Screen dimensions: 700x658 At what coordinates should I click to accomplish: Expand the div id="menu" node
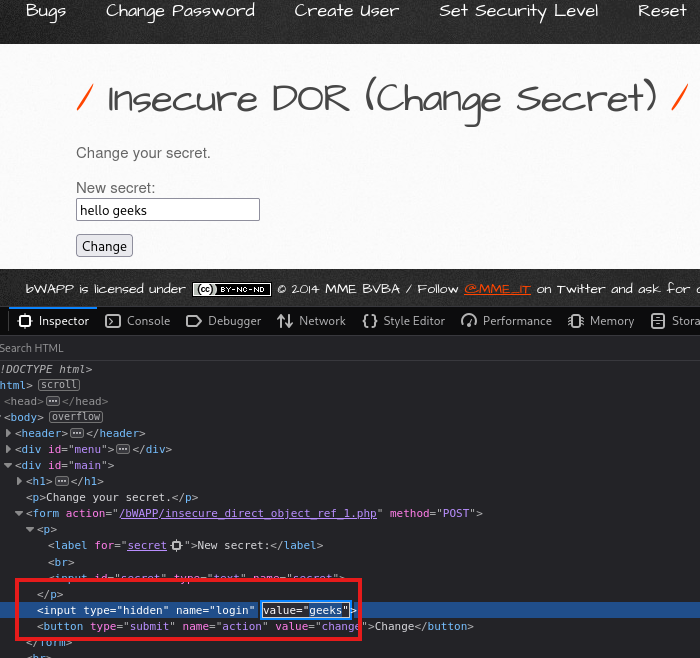[x=9, y=449]
